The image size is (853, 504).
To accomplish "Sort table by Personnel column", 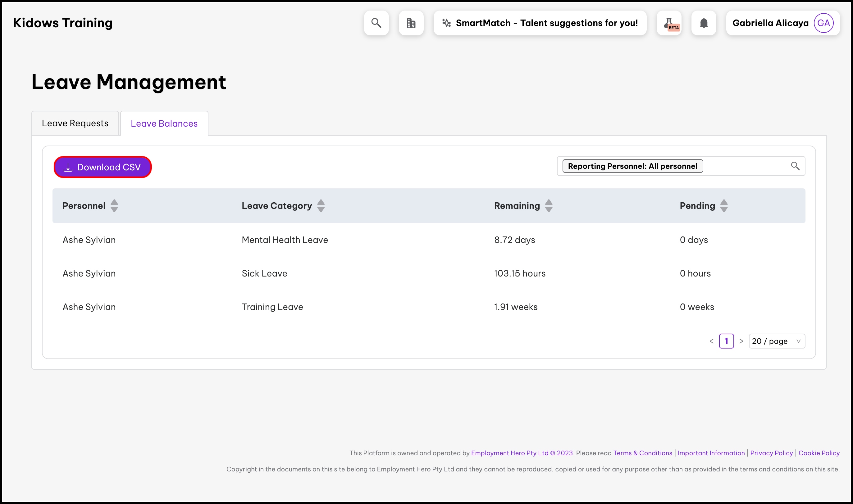I will tap(114, 206).
